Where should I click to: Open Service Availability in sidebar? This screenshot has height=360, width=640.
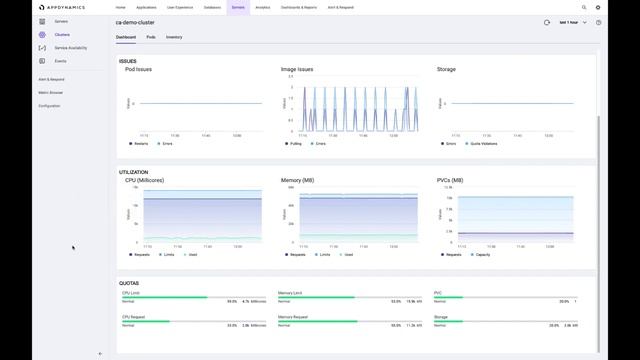(x=71, y=48)
